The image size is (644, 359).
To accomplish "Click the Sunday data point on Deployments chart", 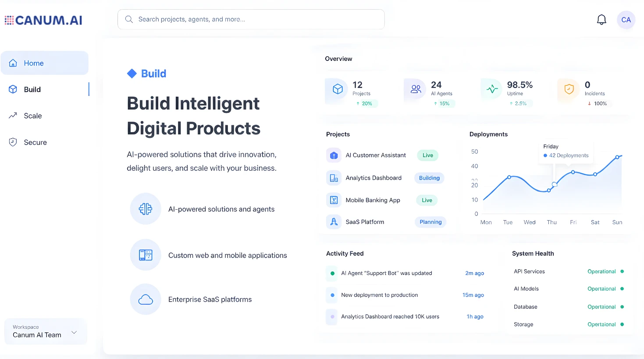I will [617, 157].
